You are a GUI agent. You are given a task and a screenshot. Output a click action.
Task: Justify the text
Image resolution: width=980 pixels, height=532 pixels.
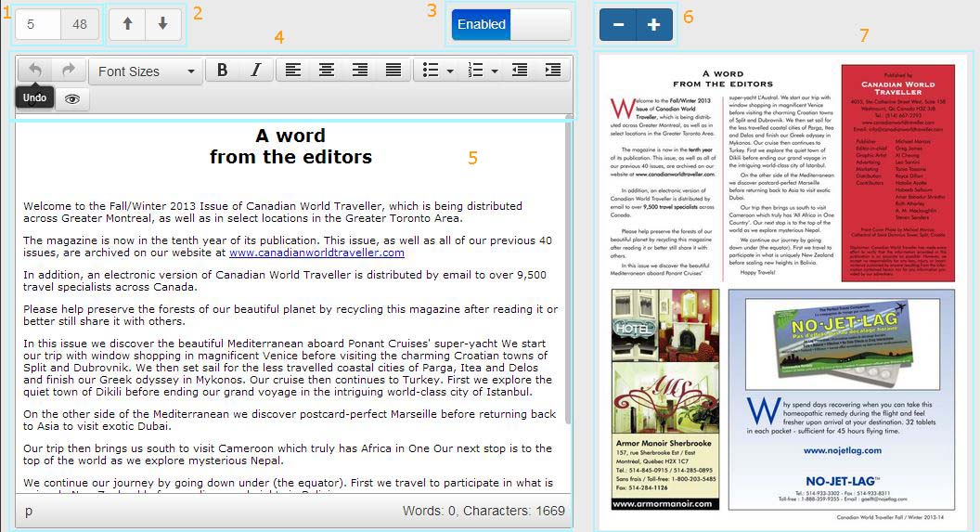(x=393, y=70)
